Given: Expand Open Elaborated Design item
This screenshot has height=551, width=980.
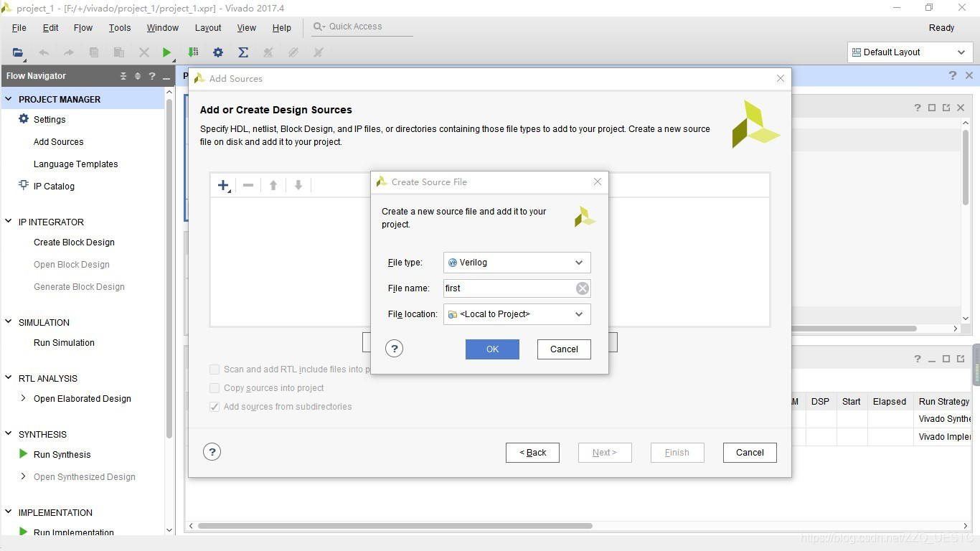Looking at the screenshot, I should 24,398.
